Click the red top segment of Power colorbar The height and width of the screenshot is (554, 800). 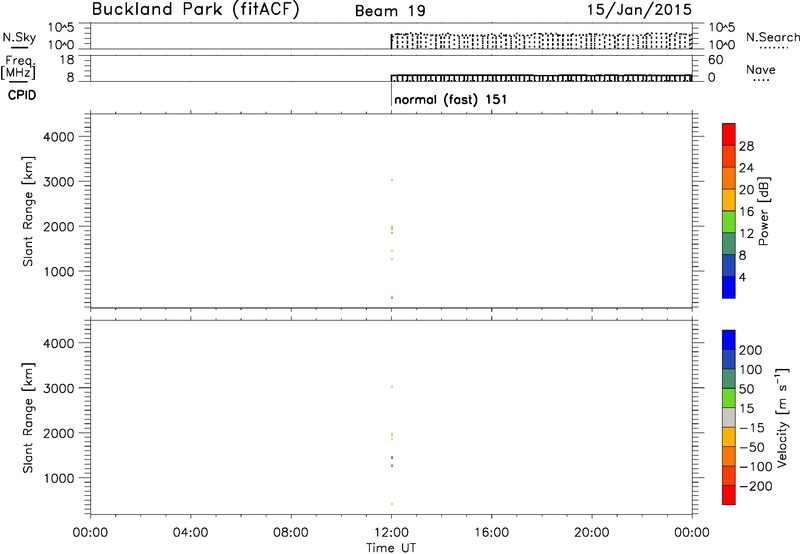[x=729, y=134]
